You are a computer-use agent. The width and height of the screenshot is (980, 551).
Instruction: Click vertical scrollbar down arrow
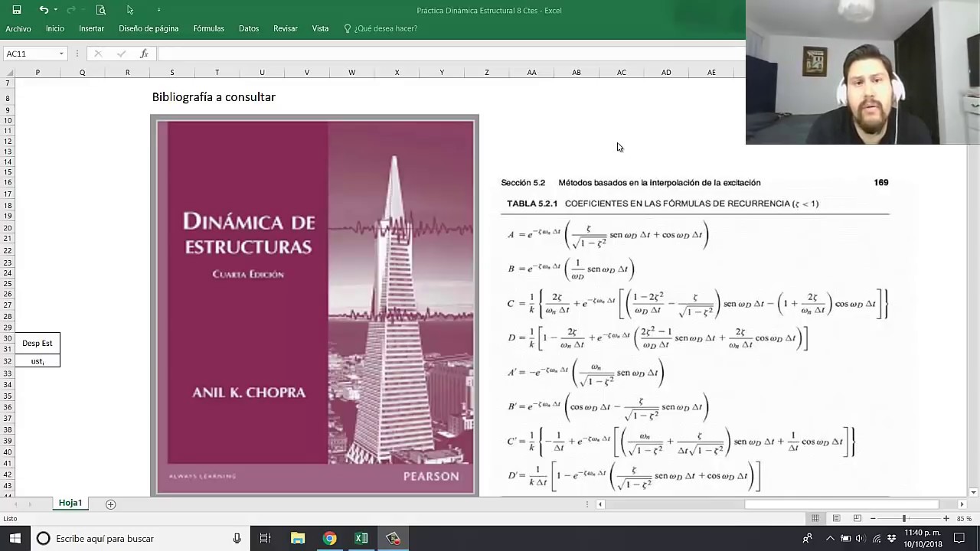pos(973,492)
